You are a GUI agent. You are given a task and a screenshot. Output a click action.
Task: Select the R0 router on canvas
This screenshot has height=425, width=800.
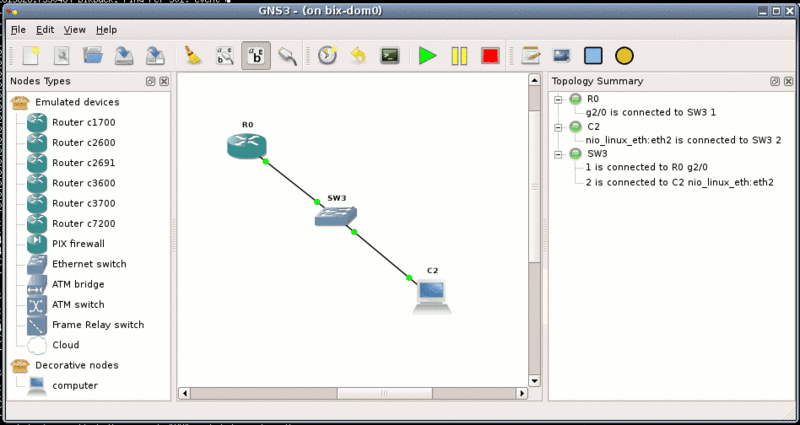(x=247, y=145)
